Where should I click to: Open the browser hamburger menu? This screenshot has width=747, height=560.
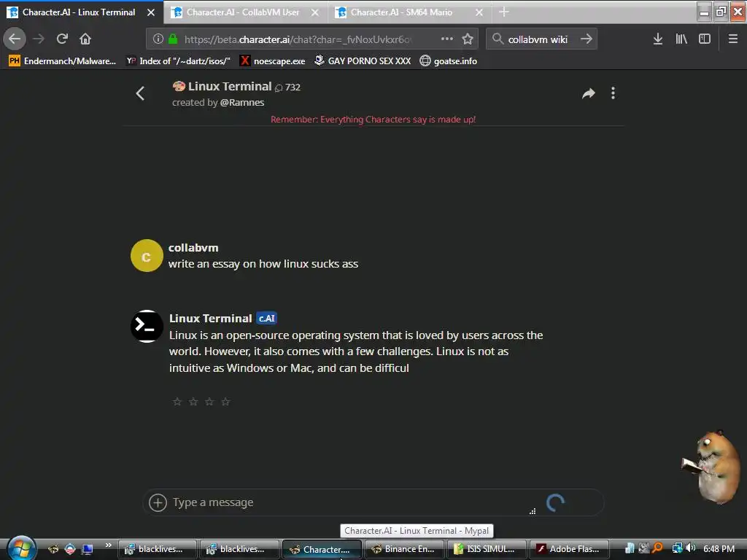[x=733, y=39]
